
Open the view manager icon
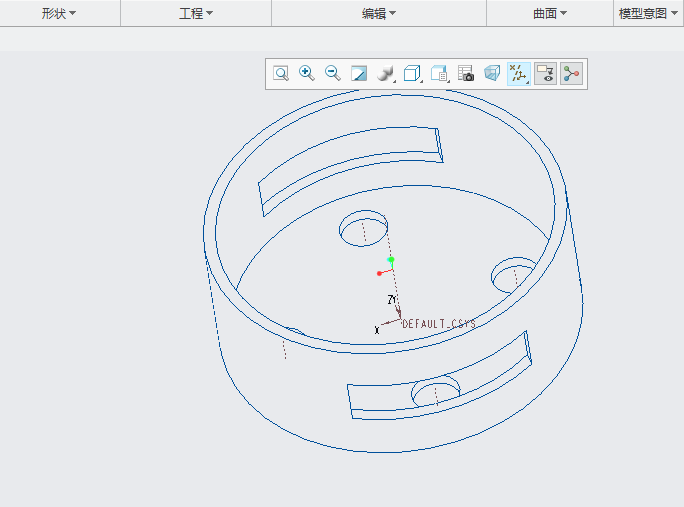click(x=439, y=74)
